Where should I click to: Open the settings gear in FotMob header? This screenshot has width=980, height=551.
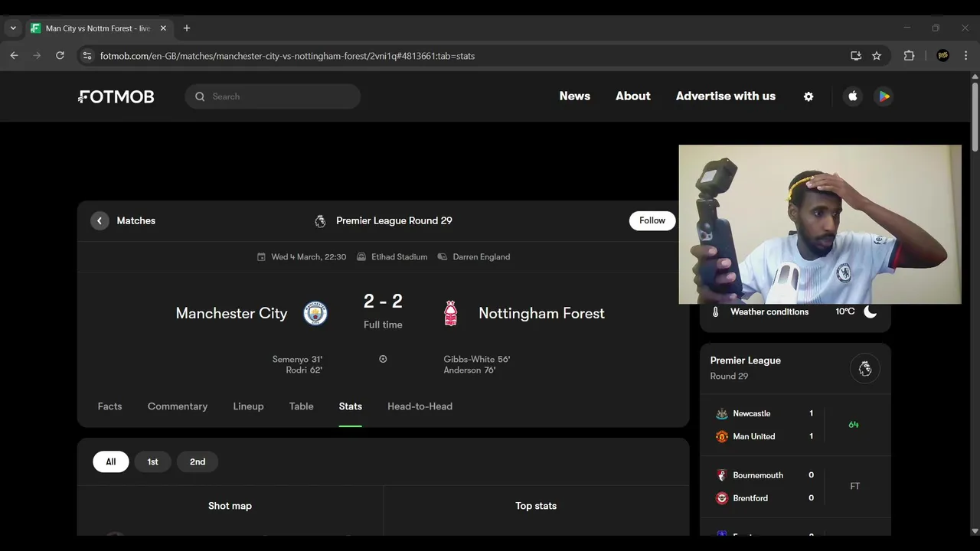tap(808, 96)
